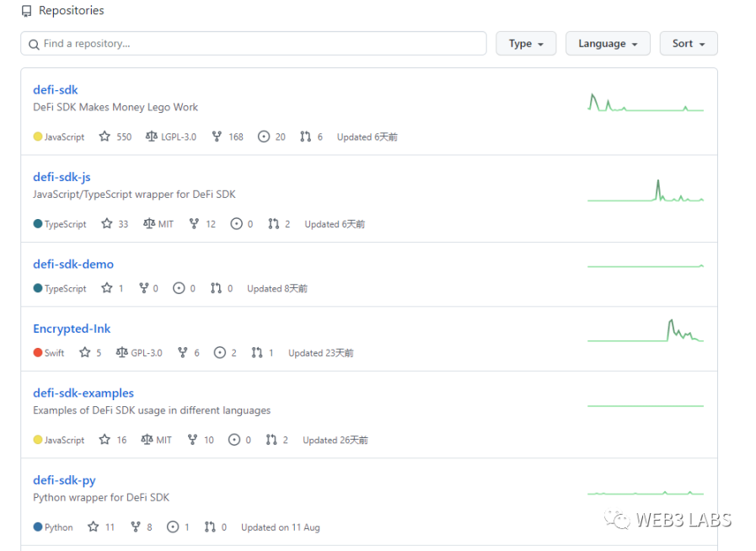The width and height of the screenshot is (756, 551).
Task: Click the fork icon in defi-sdk-examples row
Action: (x=192, y=440)
